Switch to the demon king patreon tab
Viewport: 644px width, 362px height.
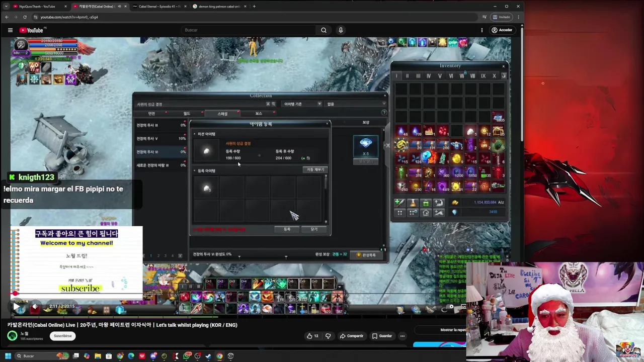click(x=219, y=7)
